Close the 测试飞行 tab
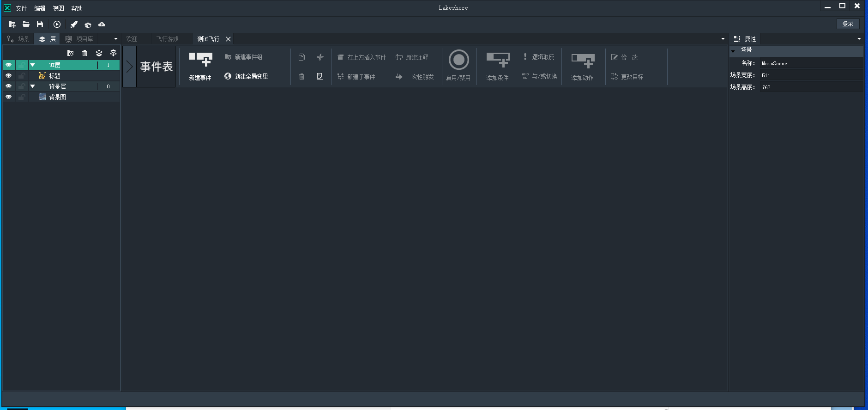 click(x=228, y=39)
